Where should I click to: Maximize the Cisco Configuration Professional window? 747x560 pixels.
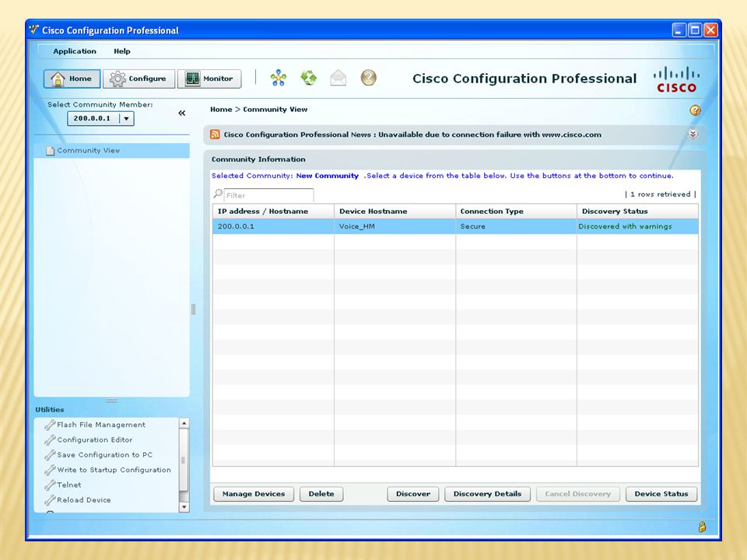(x=695, y=30)
